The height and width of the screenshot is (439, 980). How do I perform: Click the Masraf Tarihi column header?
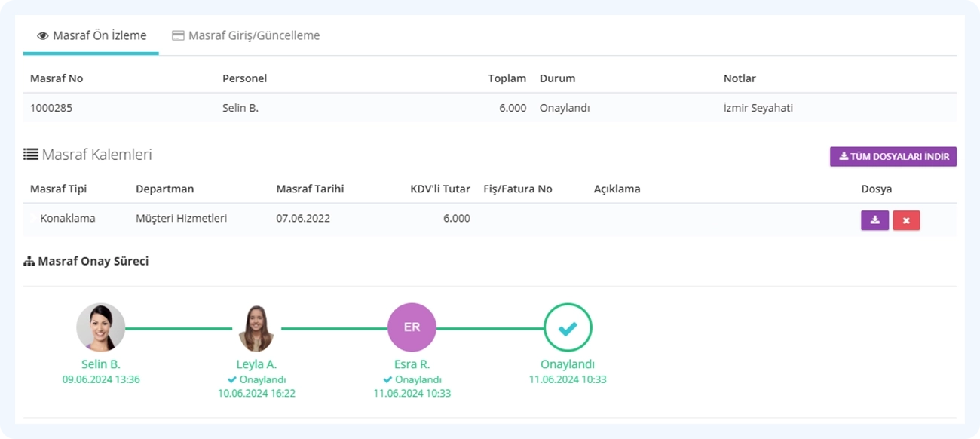tap(310, 189)
